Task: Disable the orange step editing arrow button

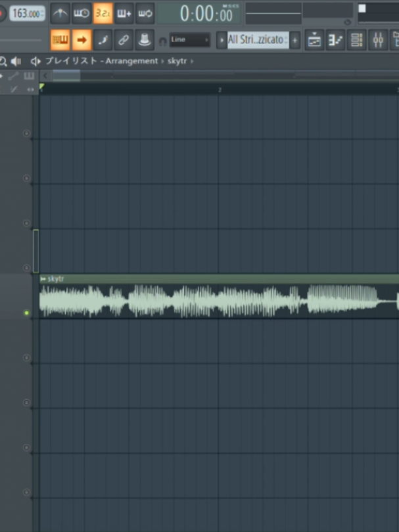Action: 82,40
